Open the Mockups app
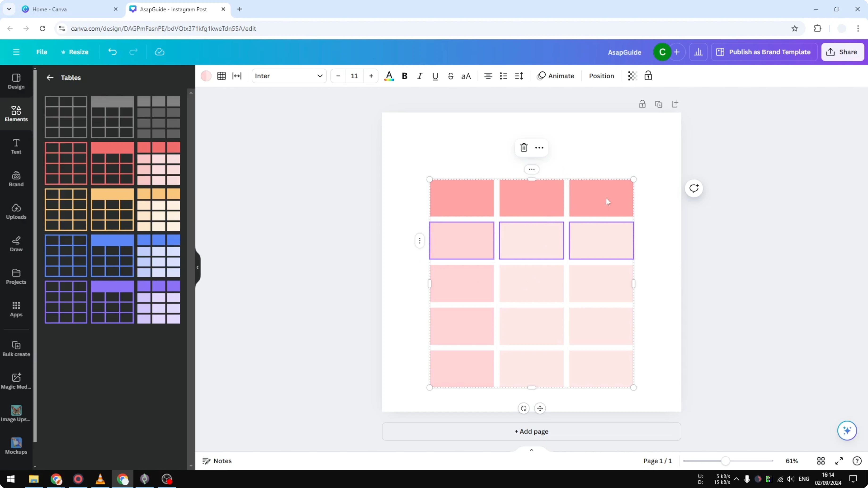This screenshot has height=488, width=868. (x=16, y=446)
